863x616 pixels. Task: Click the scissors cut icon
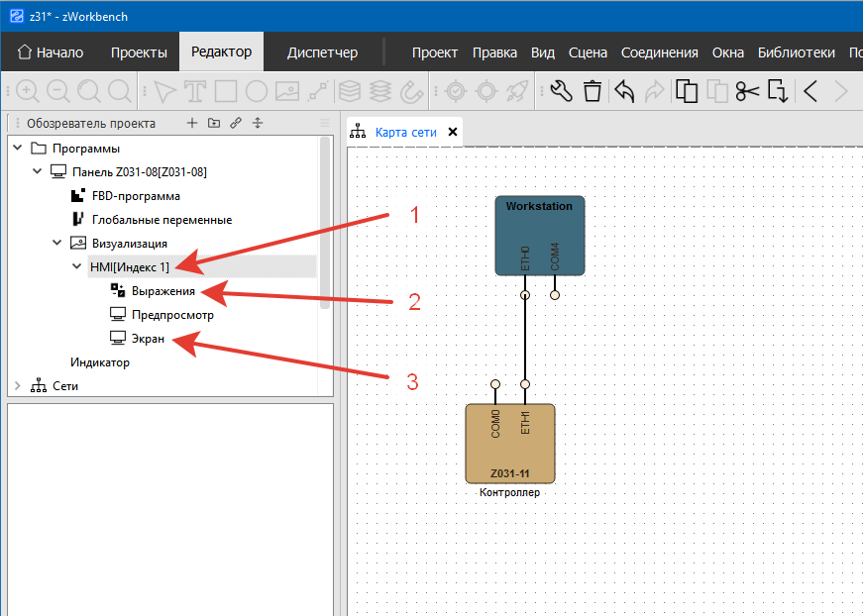click(747, 92)
